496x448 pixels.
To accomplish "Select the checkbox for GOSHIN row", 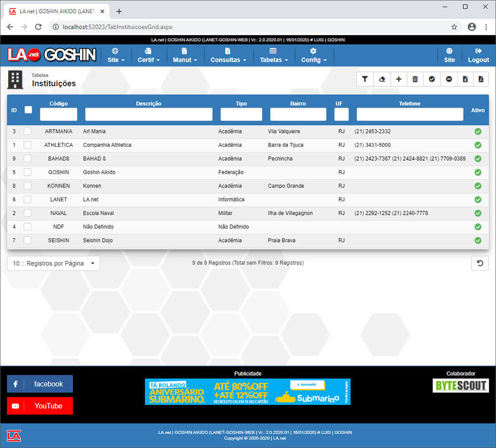I will click(x=27, y=172).
